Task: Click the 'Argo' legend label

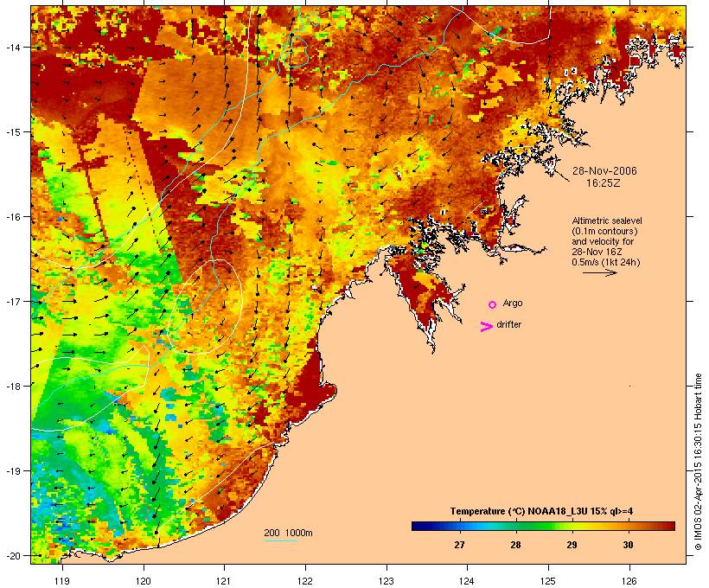Action: point(513,303)
